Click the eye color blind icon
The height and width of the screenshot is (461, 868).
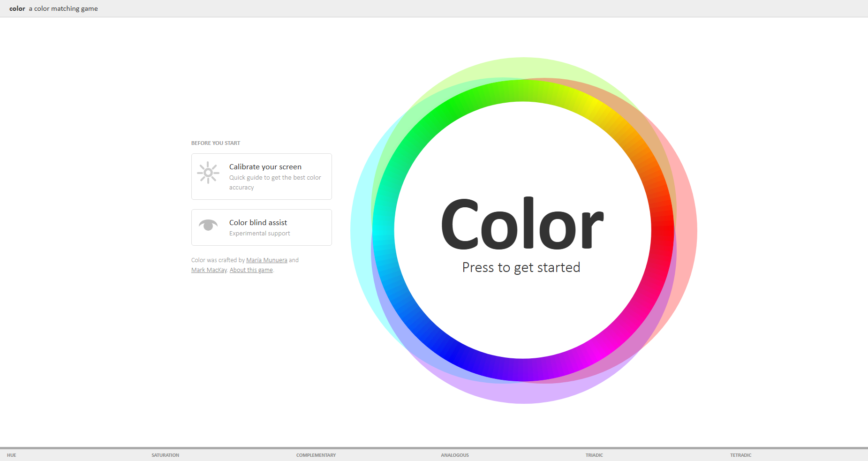(x=208, y=225)
